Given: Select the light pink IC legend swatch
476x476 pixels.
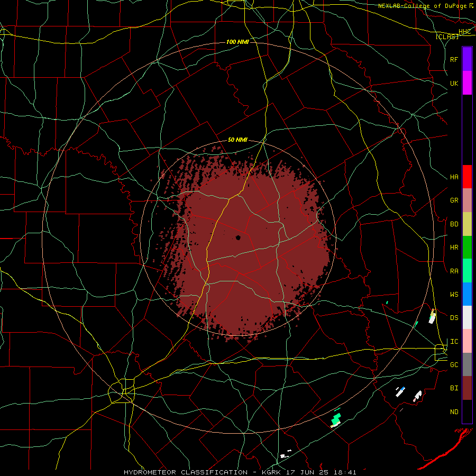Looking at the screenshot, I should click(467, 341).
